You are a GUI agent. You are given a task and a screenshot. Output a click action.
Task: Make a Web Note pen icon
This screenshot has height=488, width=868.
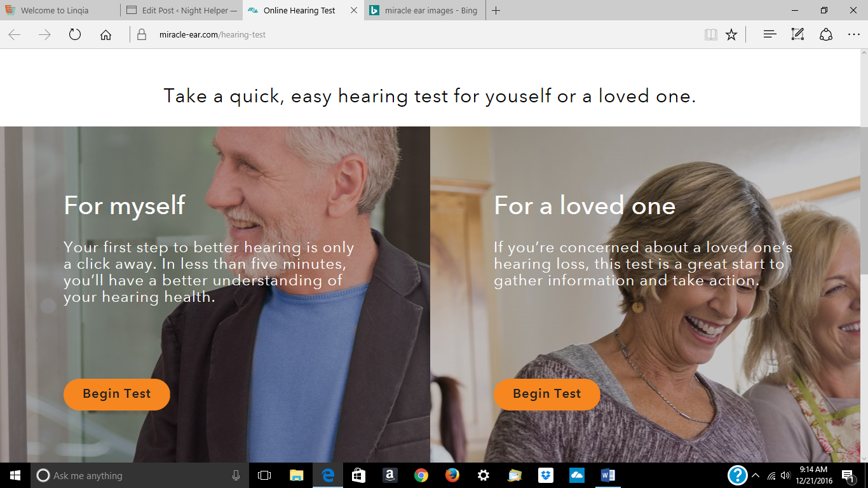click(x=797, y=34)
